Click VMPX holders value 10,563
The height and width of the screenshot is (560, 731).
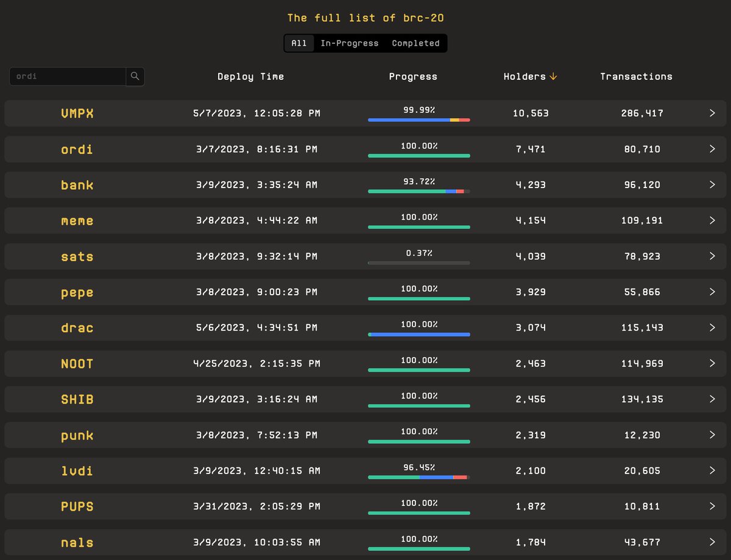pos(531,113)
